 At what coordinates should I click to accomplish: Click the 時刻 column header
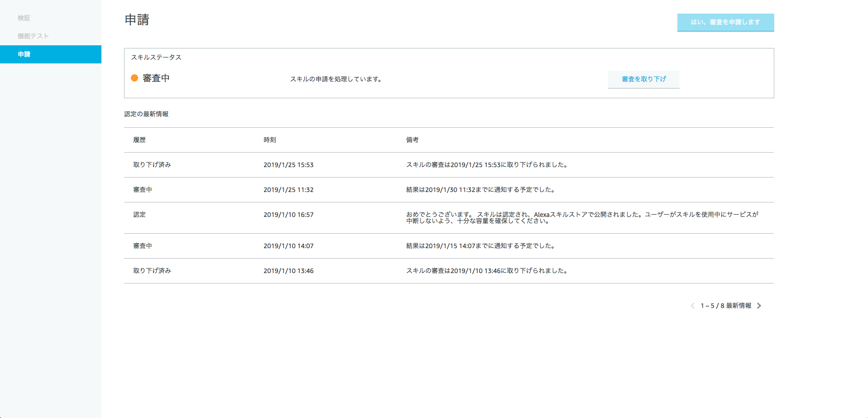[269, 140]
